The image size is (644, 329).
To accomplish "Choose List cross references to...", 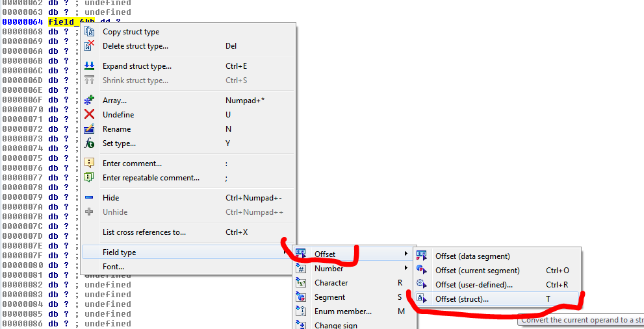I will click(x=144, y=232).
